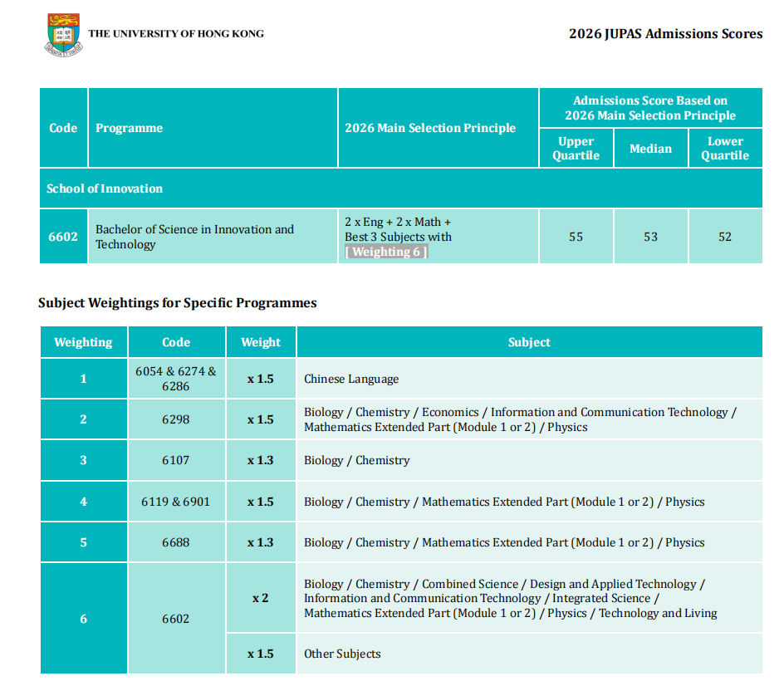Select the median score "53"
The height and width of the screenshot is (681, 784).
tap(650, 237)
